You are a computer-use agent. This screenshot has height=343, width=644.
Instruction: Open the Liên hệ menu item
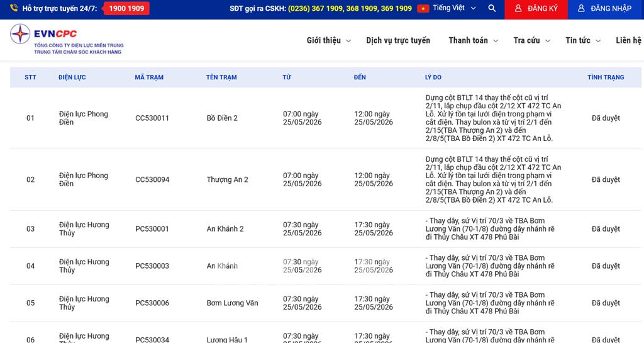pos(629,40)
